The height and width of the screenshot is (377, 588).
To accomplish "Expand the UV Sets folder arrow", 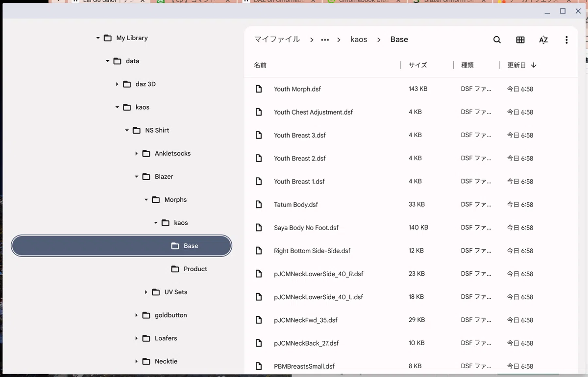I will click(x=146, y=292).
